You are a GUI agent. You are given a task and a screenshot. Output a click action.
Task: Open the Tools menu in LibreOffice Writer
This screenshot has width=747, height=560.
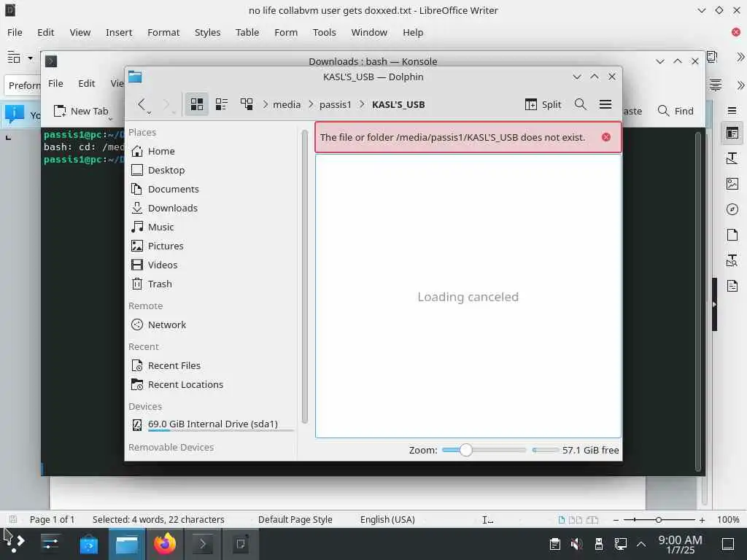(x=324, y=32)
